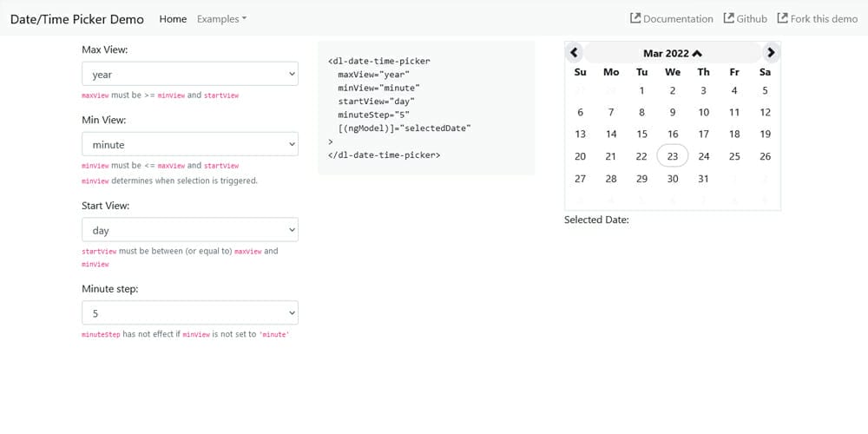Select March 27 in the calendar
Image resolution: width=868 pixels, height=434 pixels.
[x=580, y=178]
